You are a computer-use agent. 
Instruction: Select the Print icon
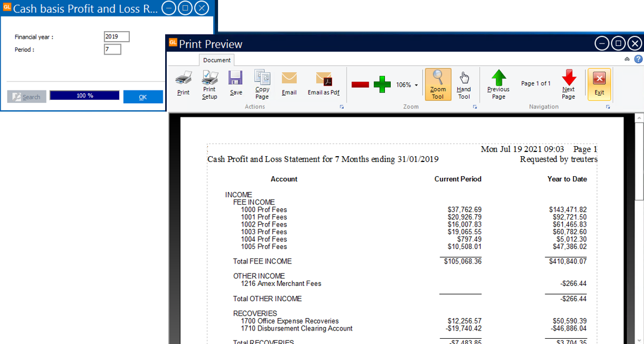pyautogui.click(x=183, y=84)
